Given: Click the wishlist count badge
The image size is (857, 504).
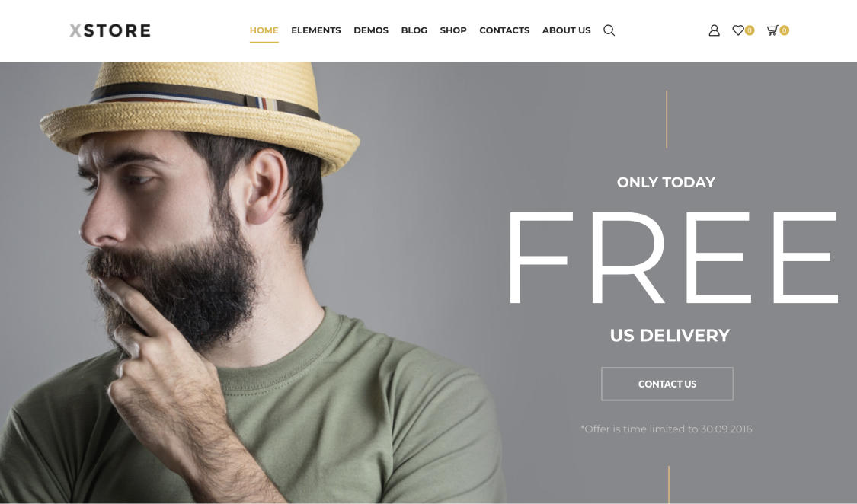Looking at the screenshot, I should point(750,30).
